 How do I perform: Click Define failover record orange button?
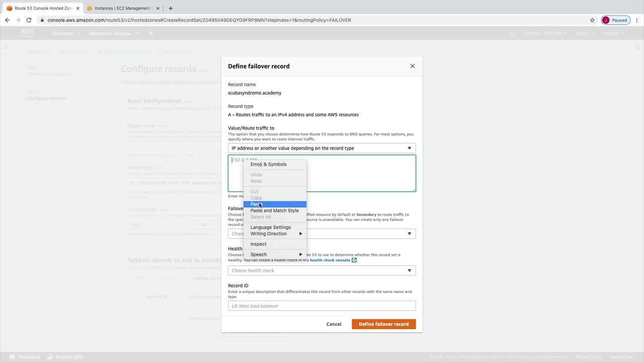(x=384, y=324)
